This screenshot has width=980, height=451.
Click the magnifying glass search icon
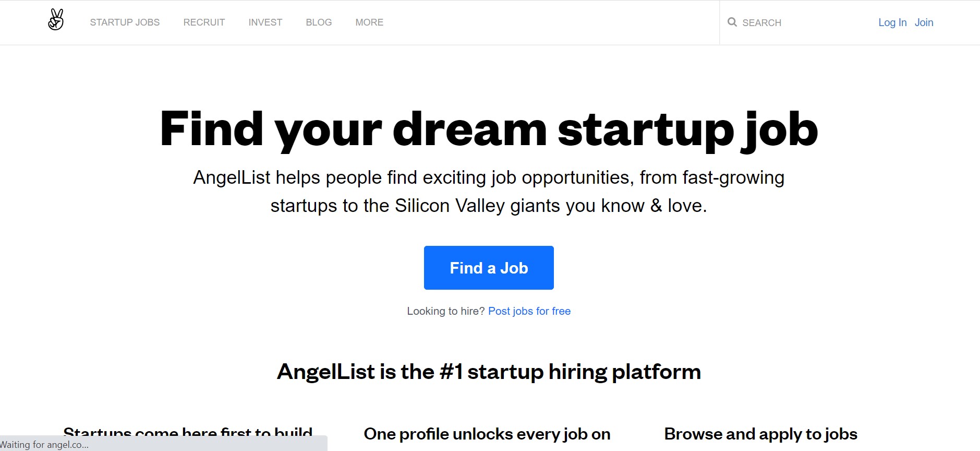pos(732,22)
